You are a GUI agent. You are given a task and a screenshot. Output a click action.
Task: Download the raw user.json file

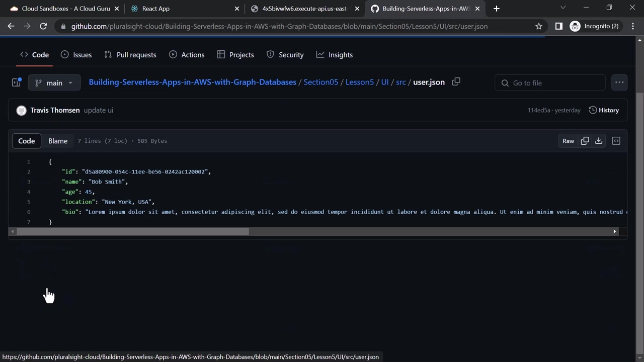(x=599, y=141)
